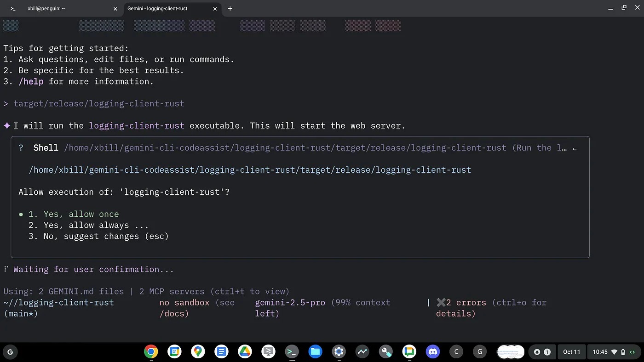Open a new terminal tab with plus
This screenshot has width=644, height=362.
(x=230, y=9)
